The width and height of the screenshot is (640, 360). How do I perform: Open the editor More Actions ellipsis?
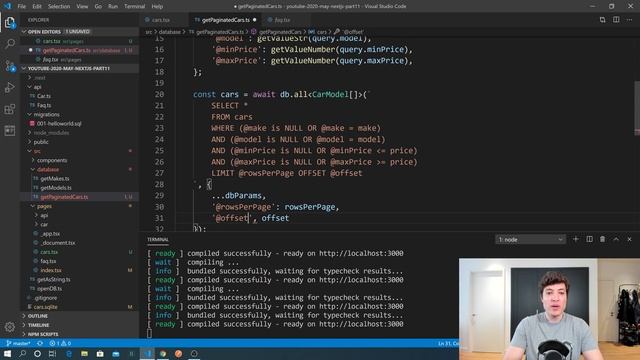[x=629, y=20]
